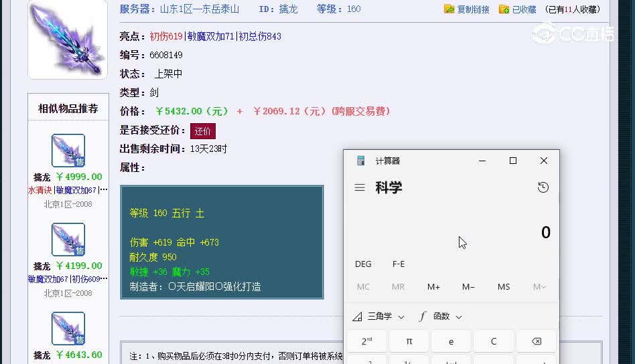The height and width of the screenshot is (364, 635).
Task: Click the 敏魔双加67|初伤609 highlight text
Action: (68, 279)
